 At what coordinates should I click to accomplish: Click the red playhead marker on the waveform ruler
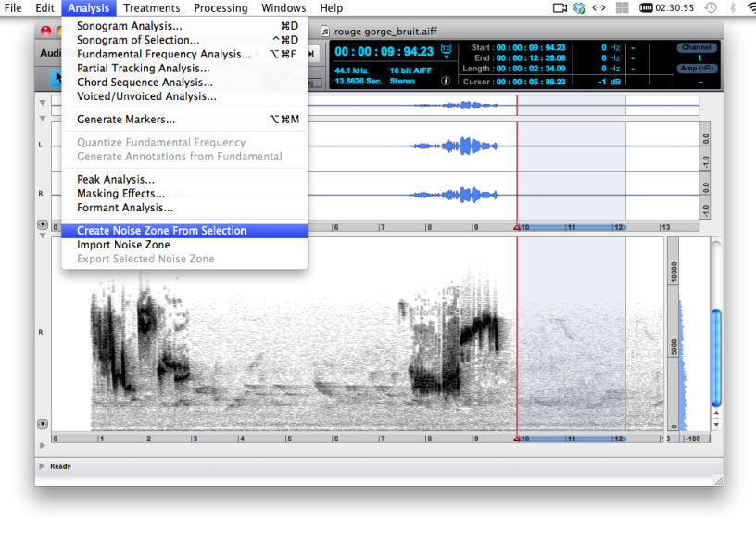517,227
